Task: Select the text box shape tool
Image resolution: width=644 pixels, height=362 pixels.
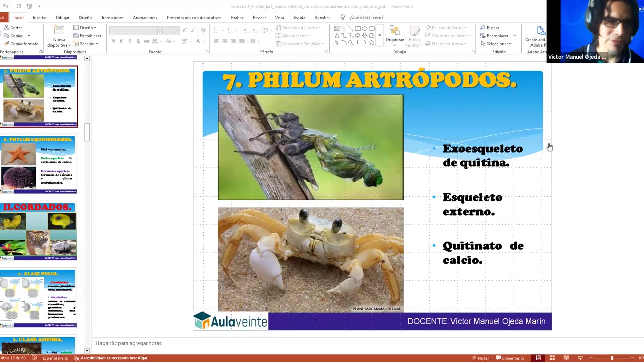Action: pyautogui.click(x=337, y=29)
